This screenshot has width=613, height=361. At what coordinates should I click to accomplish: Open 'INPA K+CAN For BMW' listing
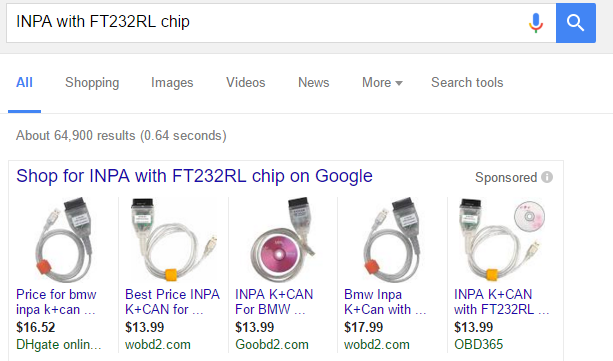pyautogui.click(x=274, y=302)
